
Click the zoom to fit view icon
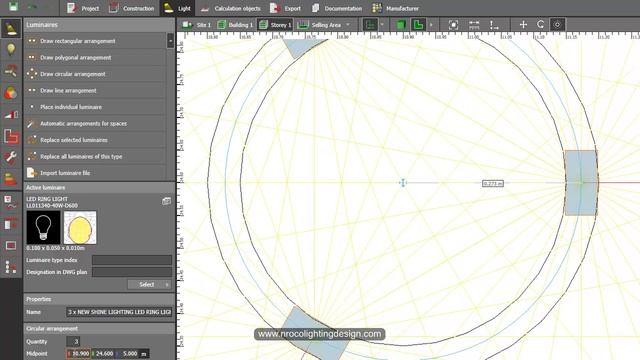tap(453, 25)
